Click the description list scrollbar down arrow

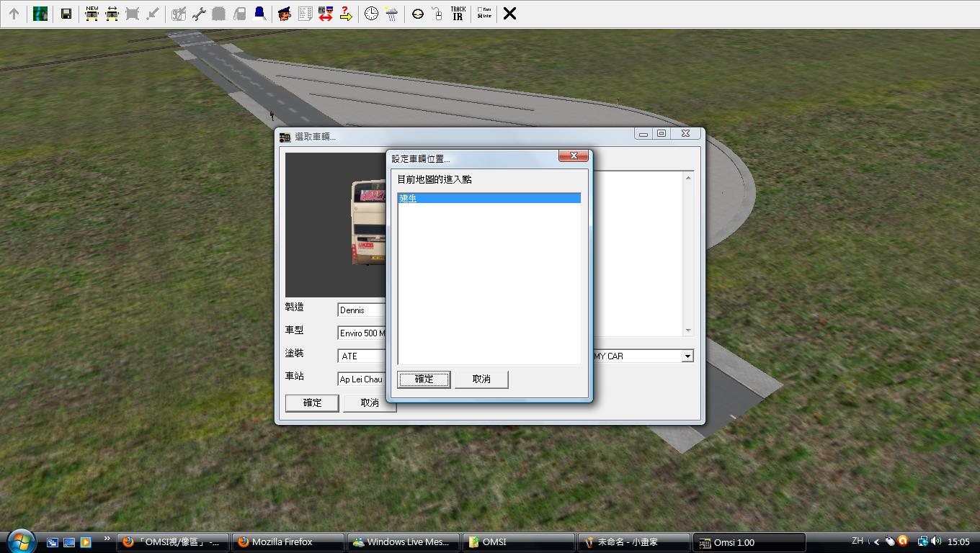point(688,331)
